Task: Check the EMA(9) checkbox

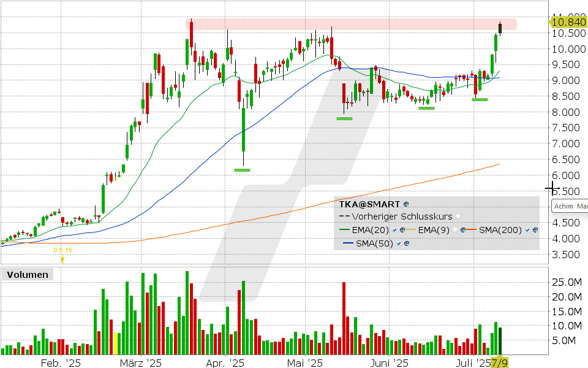Action: coord(455,230)
